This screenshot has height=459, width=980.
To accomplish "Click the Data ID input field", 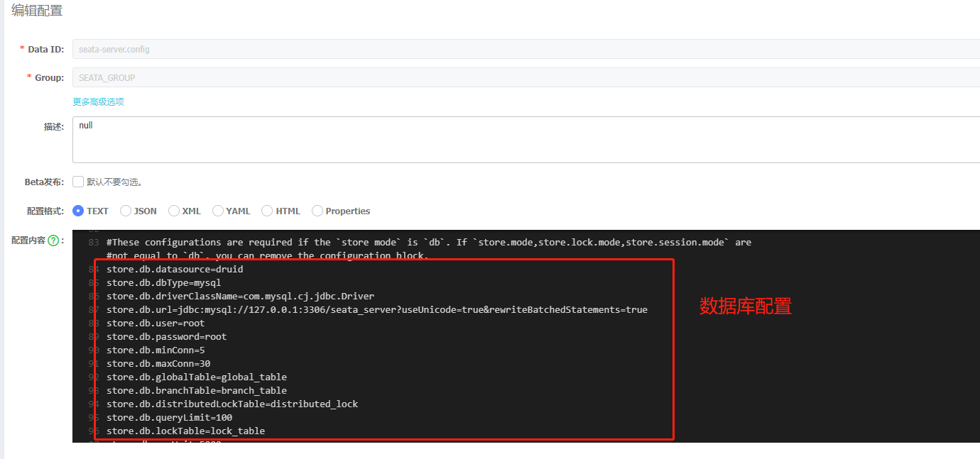I will [x=526, y=49].
